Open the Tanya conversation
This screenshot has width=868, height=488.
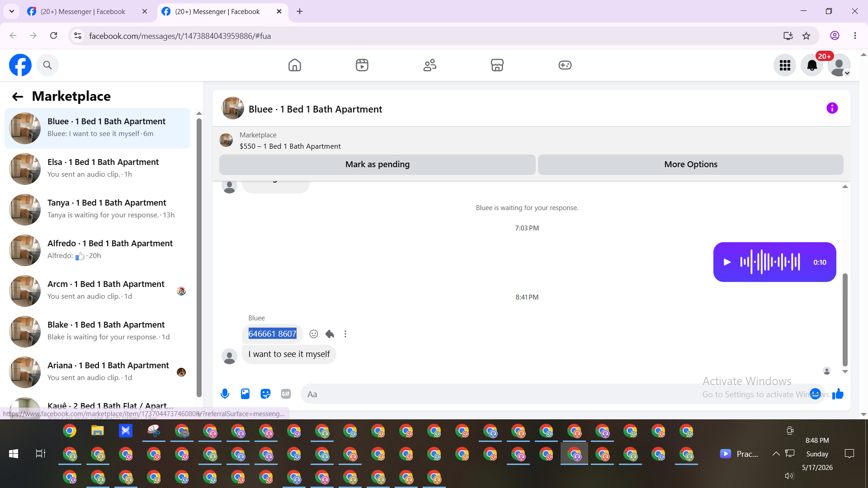(x=97, y=210)
